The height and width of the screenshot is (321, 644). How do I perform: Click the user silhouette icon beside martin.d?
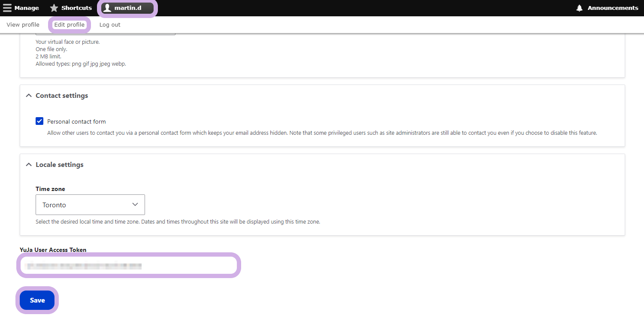click(x=107, y=8)
